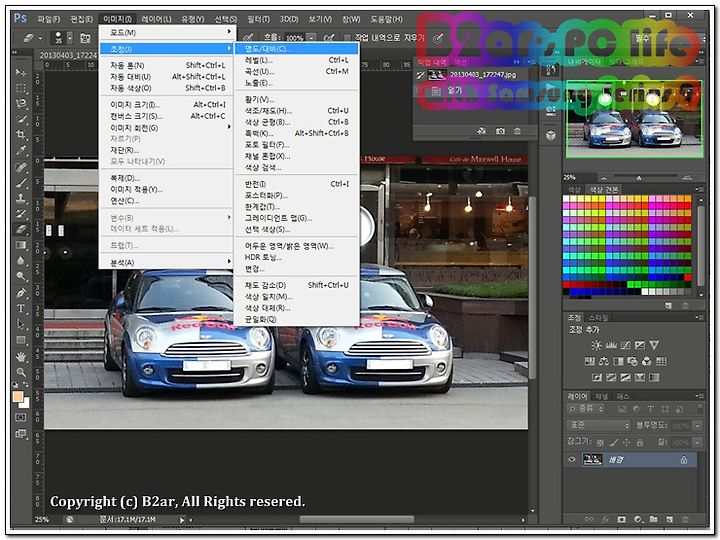Select the Hand tool

[x=21, y=356]
